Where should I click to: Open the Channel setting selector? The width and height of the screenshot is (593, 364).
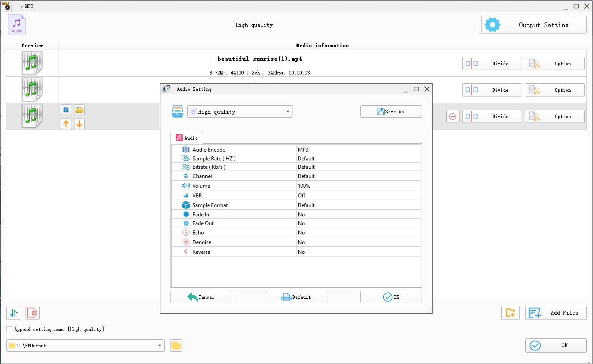tap(357, 176)
